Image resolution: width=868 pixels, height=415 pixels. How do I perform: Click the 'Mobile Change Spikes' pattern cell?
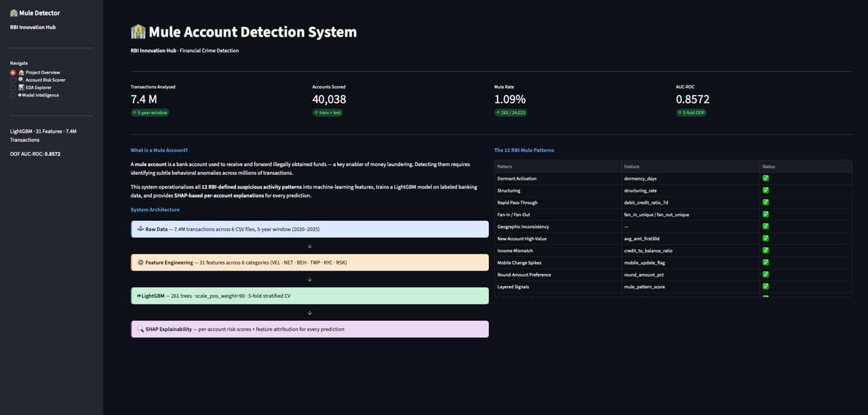pyautogui.click(x=558, y=262)
